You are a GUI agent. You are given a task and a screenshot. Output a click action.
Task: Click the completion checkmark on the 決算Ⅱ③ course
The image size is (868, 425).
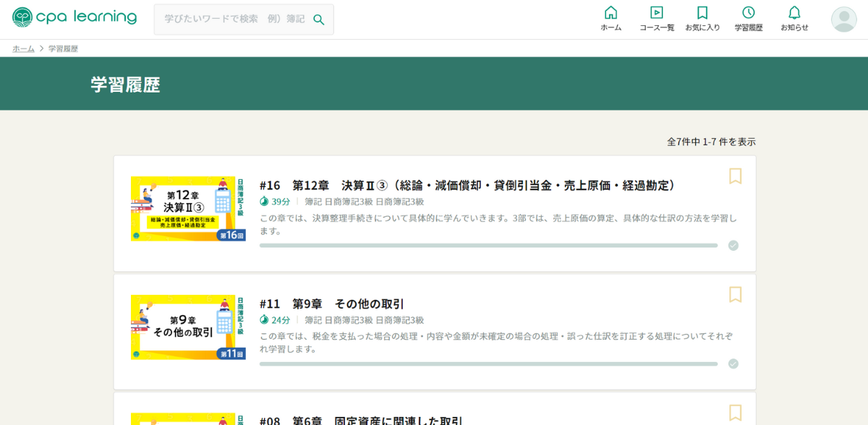tap(732, 246)
